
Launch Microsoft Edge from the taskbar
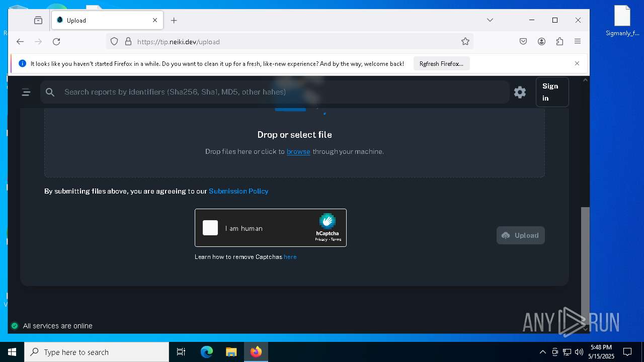pyautogui.click(x=207, y=352)
